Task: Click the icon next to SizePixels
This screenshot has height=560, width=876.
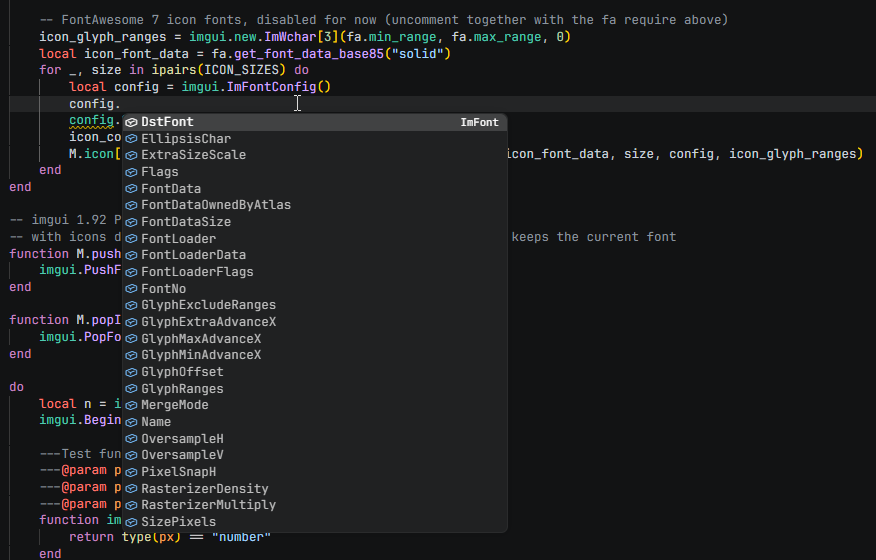Action: pyautogui.click(x=131, y=522)
